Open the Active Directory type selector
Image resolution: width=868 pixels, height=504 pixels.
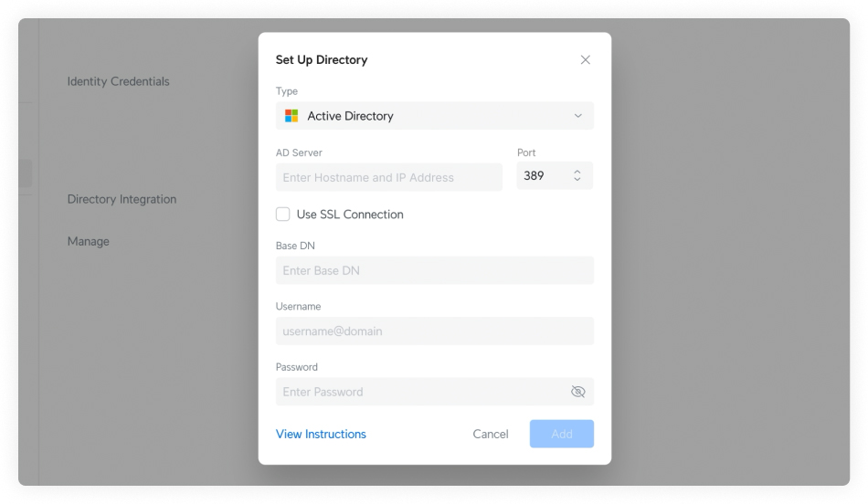pos(434,116)
